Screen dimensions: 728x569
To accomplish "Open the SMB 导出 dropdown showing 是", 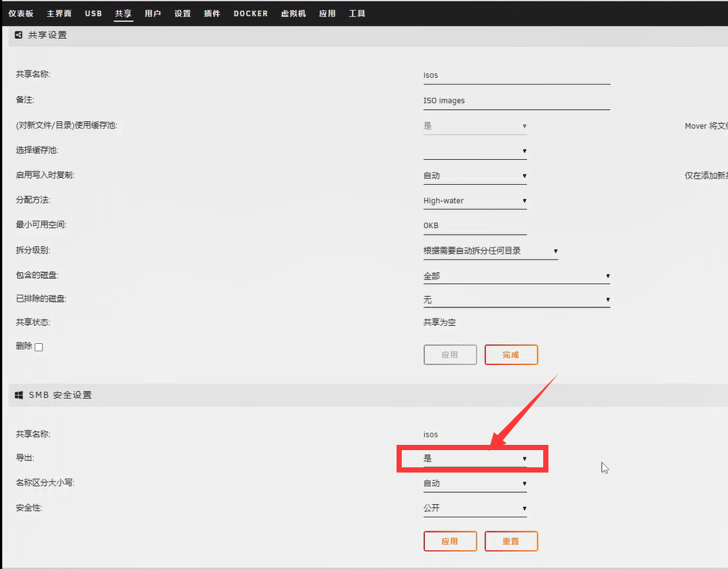I will point(475,458).
